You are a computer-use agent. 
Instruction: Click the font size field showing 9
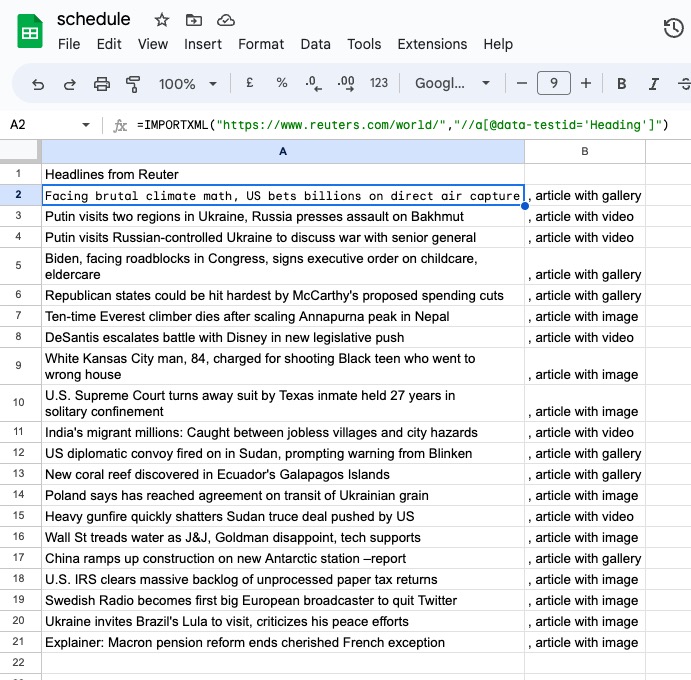tap(554, 83)
